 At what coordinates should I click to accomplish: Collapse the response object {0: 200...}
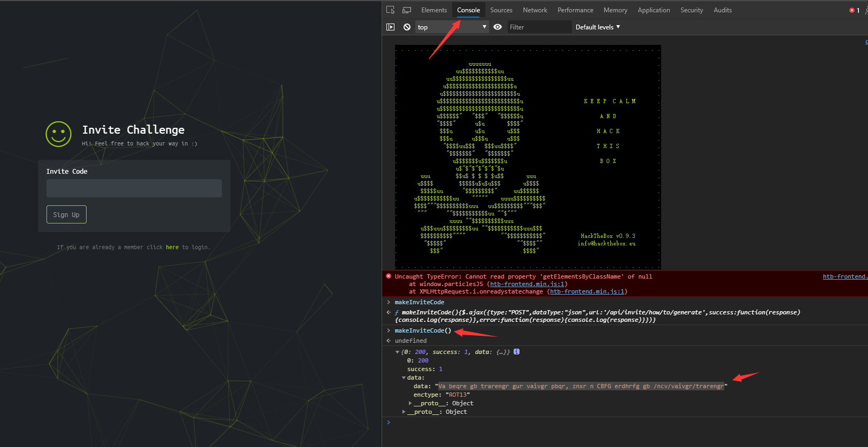(397, 352)
